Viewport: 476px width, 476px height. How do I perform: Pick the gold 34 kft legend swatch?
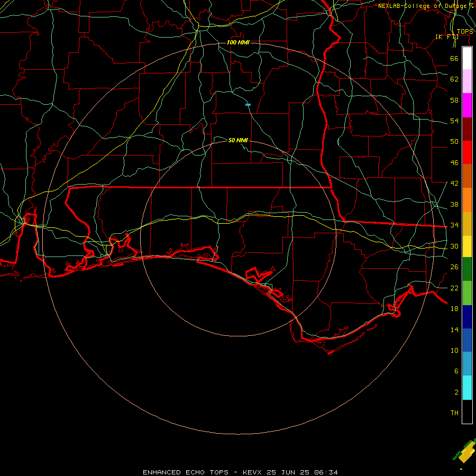467,224
